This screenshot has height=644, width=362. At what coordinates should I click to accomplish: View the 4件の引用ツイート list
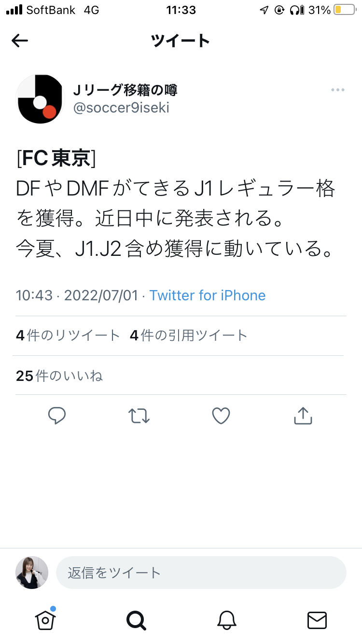[x=189, y=336]
